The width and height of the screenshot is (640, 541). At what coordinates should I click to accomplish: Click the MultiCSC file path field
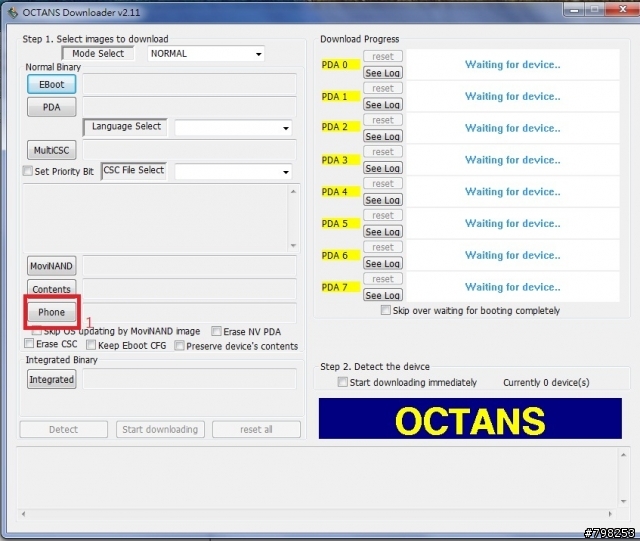[x=189, y=150]
